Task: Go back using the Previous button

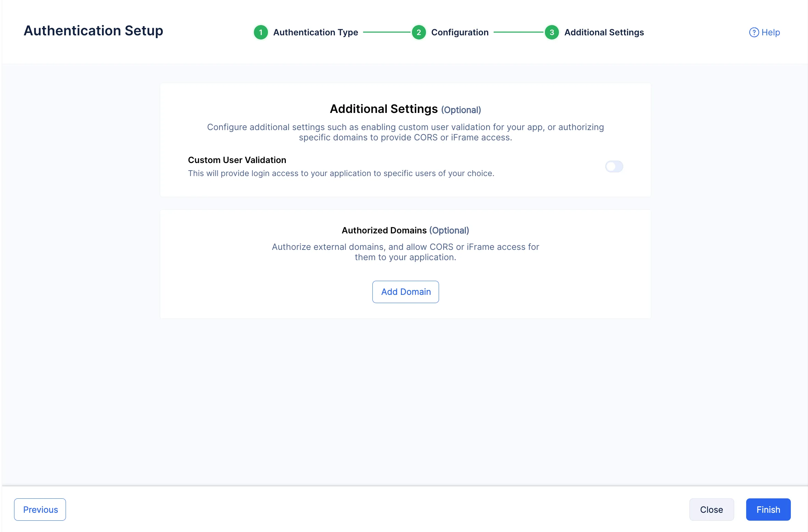Action: click(40, 509)
